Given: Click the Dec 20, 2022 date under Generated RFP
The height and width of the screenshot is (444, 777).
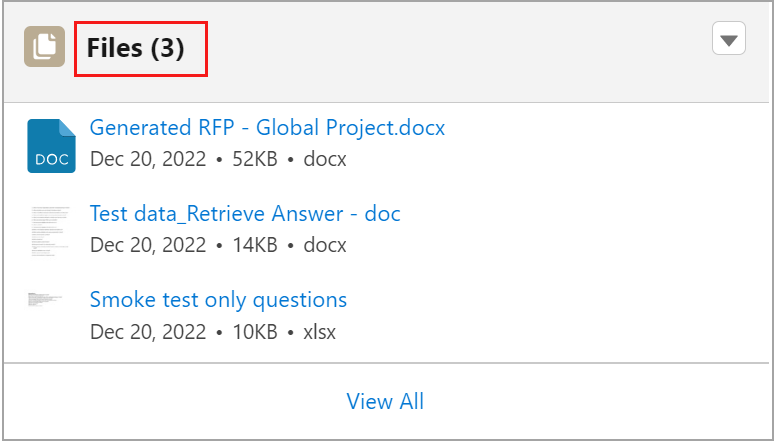Looking at the screenshot, I should 148,160.
